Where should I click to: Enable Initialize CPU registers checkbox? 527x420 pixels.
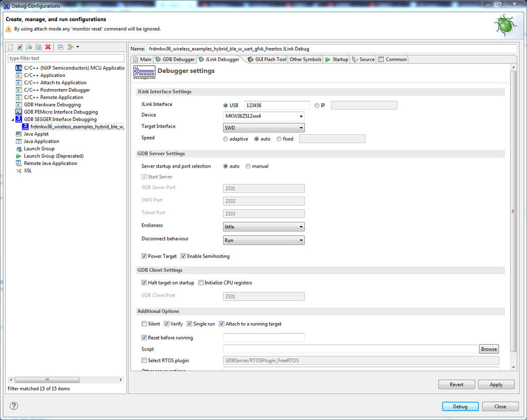coord(200,282)
